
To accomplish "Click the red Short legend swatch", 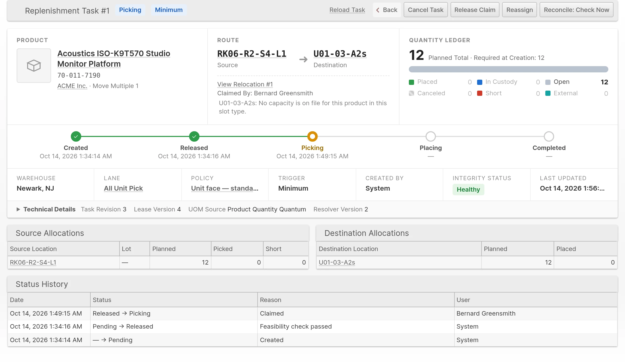I will pos(480,93).
